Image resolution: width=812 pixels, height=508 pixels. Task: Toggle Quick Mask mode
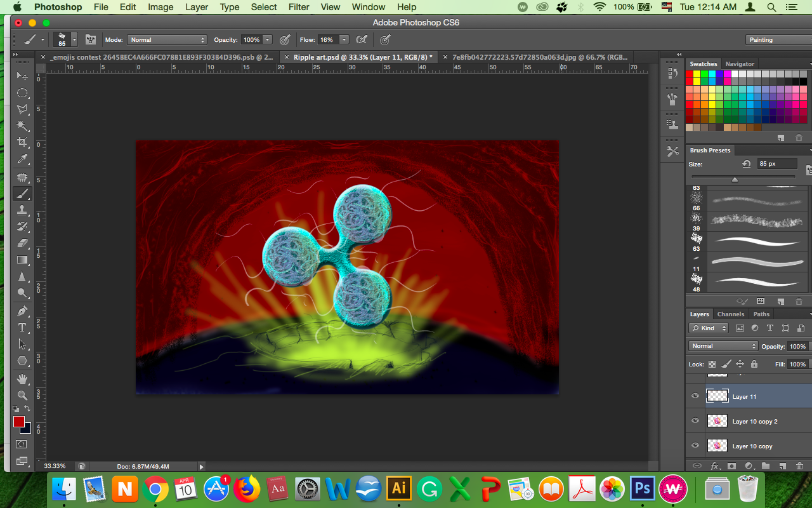[22, 444]
